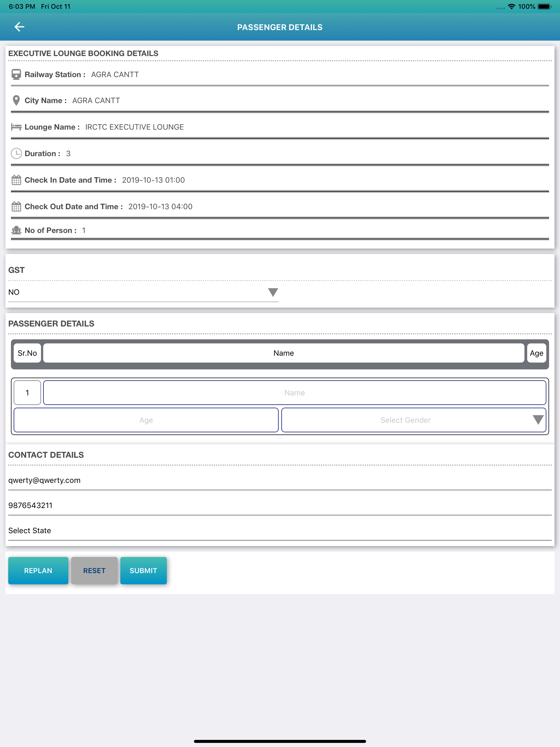This screenshot has width=560, height=747.
Task: Click the PASSENGER DETAILS title in header bar
Action: pos(280,27)
